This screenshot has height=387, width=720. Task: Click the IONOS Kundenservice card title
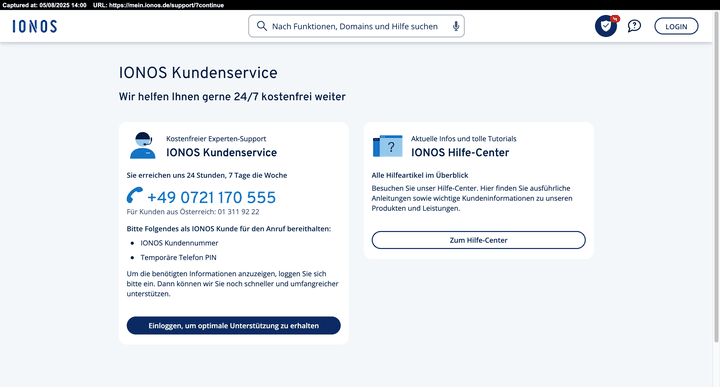[x=221, y=152]
